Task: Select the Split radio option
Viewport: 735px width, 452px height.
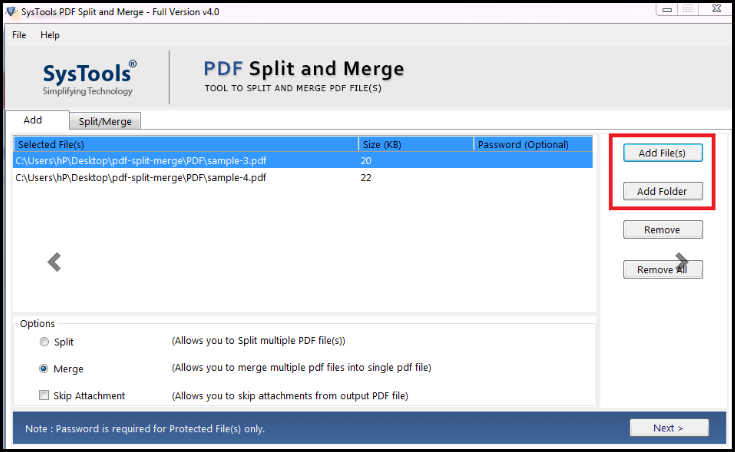Action: point(44,342)
